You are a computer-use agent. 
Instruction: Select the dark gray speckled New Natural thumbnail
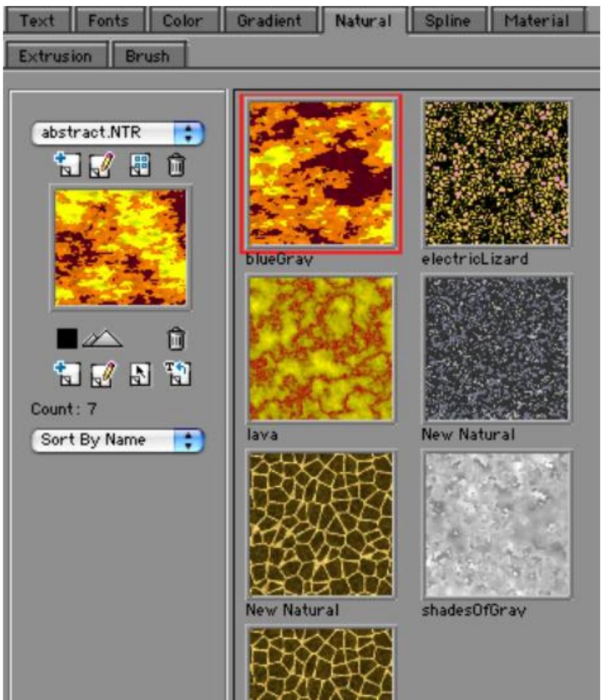pyautogui.click(x=496, y=348)
